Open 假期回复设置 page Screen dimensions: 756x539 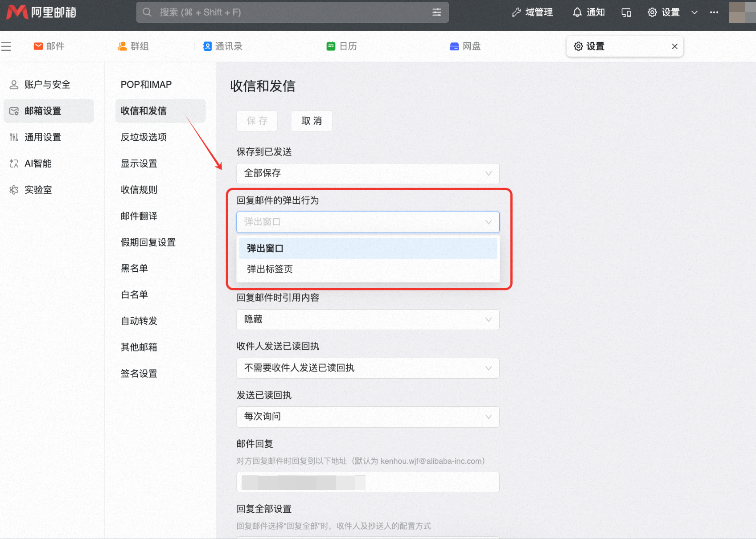(x=160, y=242)
